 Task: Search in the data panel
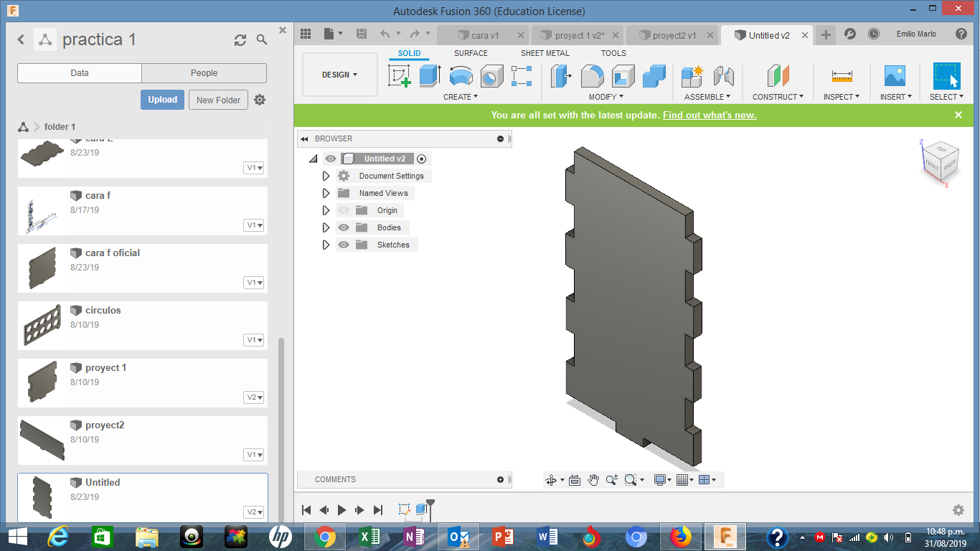(262, 40)
